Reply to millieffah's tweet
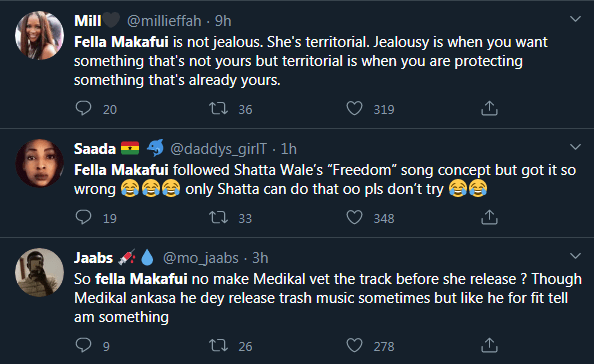The image size is (594, 364). tap(83, 108)
